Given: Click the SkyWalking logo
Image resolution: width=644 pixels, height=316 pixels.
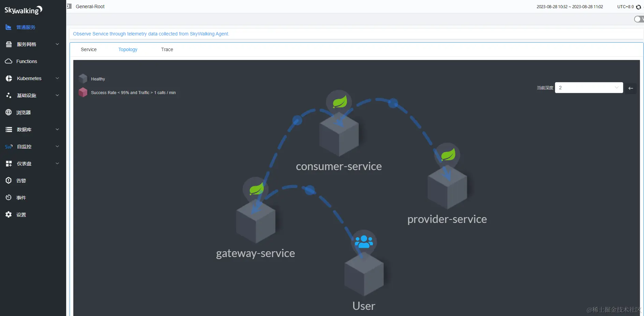Looking at the screenshot, I should 23,10.
